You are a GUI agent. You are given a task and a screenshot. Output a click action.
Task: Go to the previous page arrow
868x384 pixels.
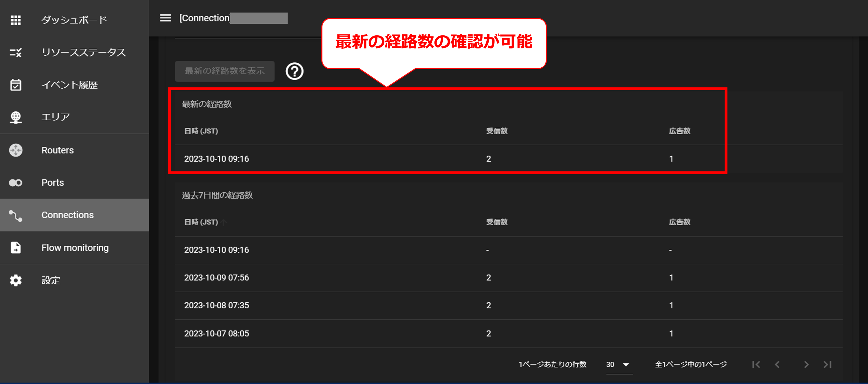777,364
